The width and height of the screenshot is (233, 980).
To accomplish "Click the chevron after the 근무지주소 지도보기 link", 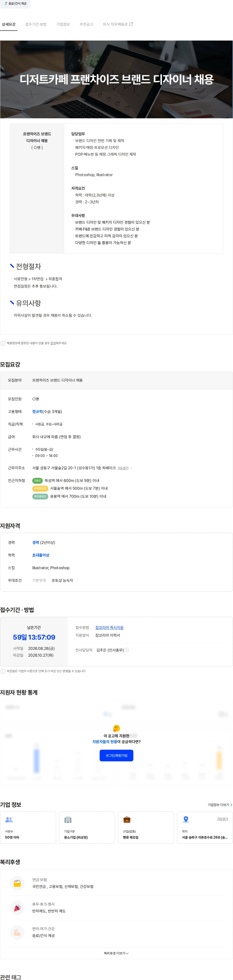I will [x=131, y=468].
